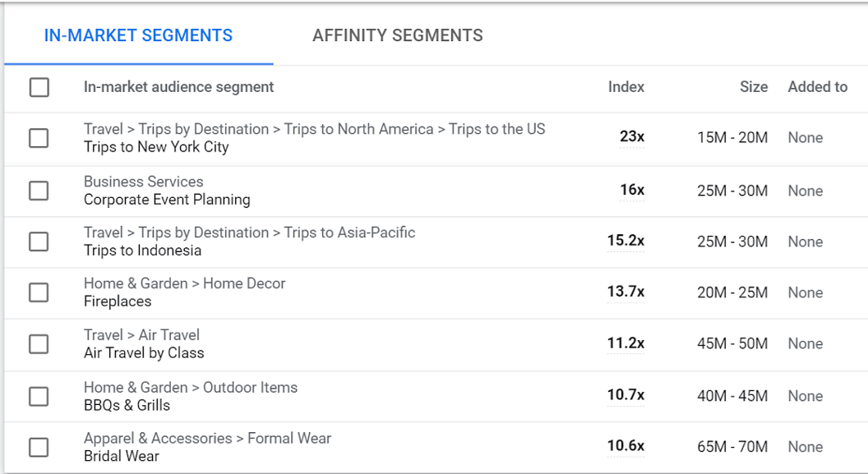Check the select-all header checkbox
This screenshot has height=474, width=868.
pyautogui.click(x=39, y=87)
